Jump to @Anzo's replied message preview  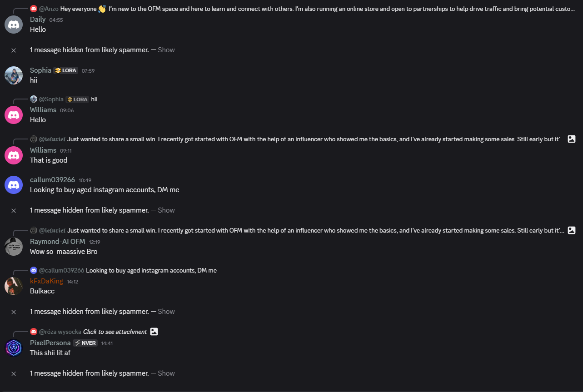pos(318,9)
